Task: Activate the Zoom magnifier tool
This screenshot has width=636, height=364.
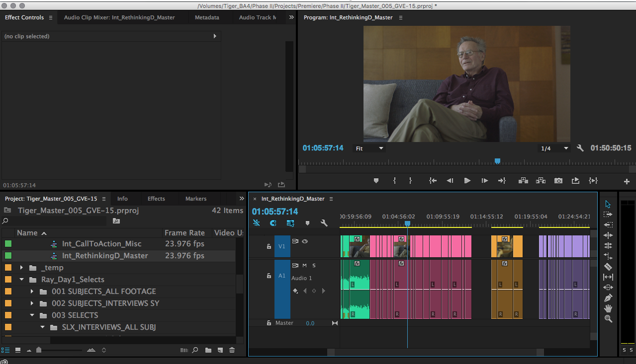Action: 608,319
